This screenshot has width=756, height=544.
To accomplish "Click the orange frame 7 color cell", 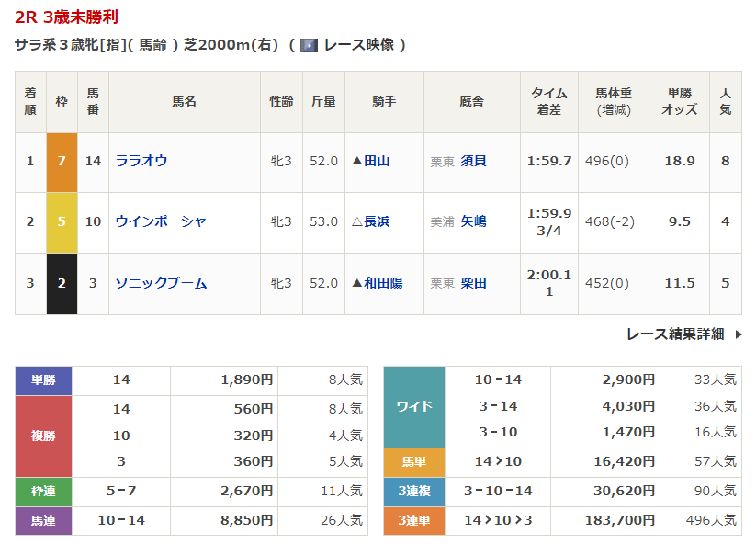I will click(62, 161).
